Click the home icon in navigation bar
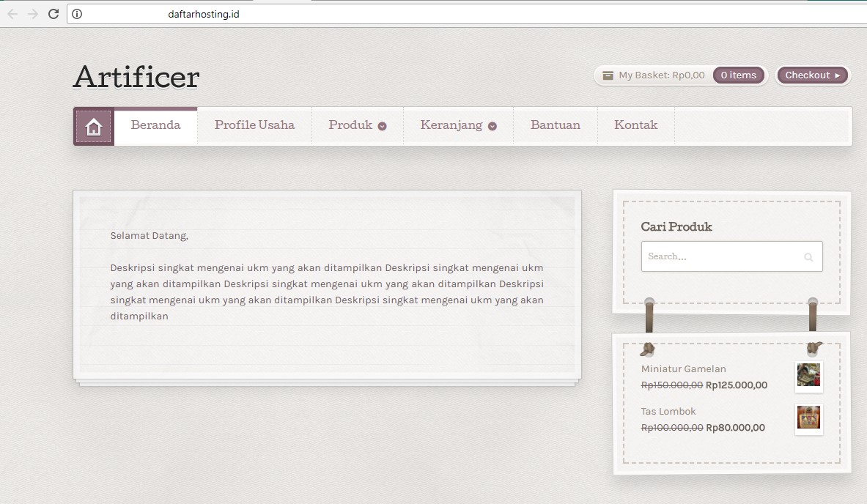This screenshot has width=867, height=504. (93, 127)
